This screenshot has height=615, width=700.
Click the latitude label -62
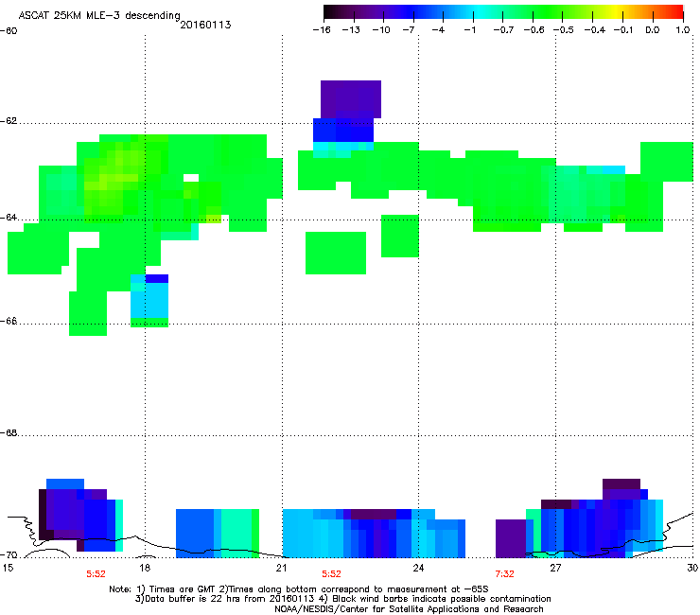(9, 121)
